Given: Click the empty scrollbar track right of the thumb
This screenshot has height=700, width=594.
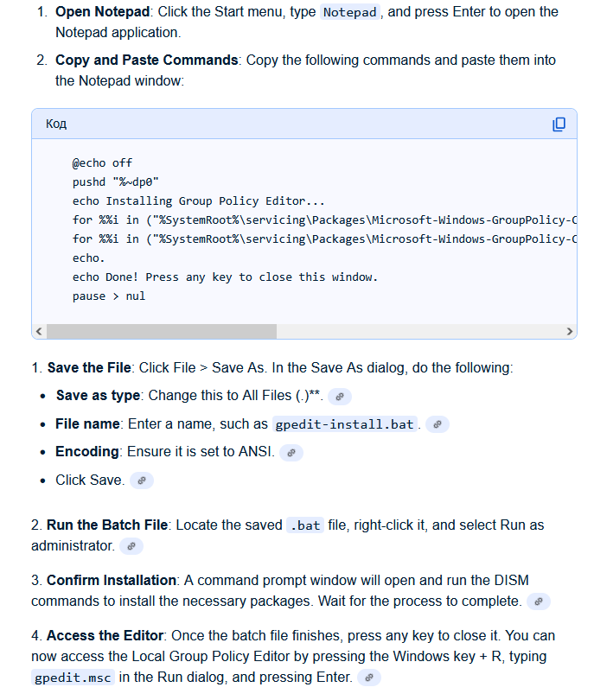Looking at the screenshot, I should (415, 332).
